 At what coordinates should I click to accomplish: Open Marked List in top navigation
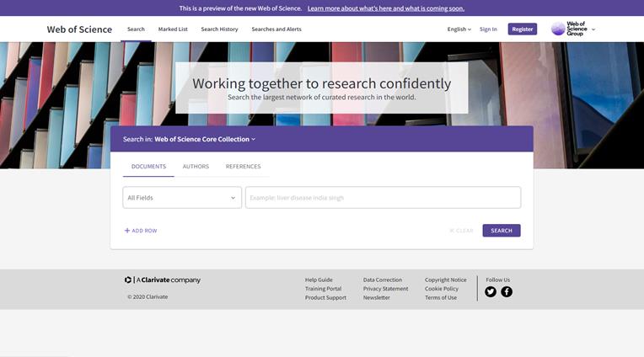[x=173, y=29]
